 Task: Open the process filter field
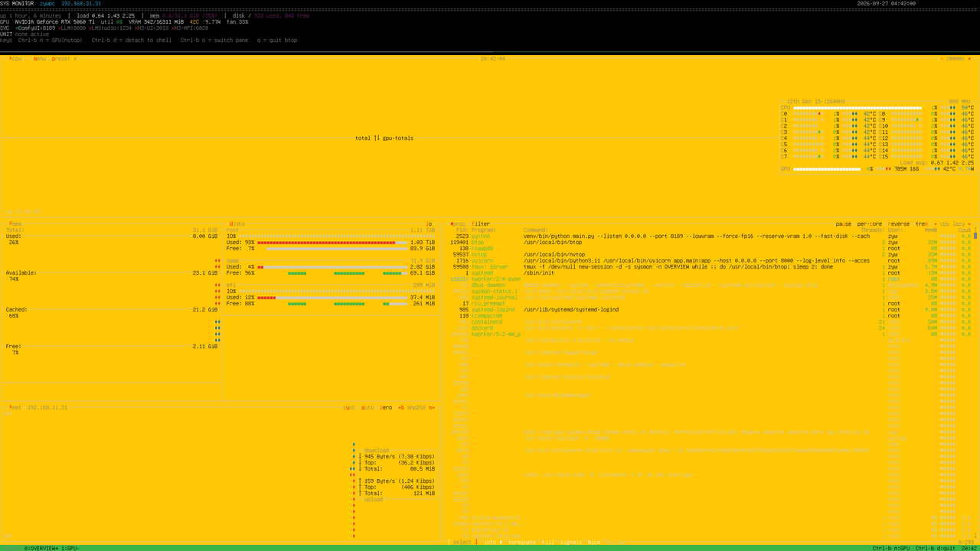[x=481, y=224]
